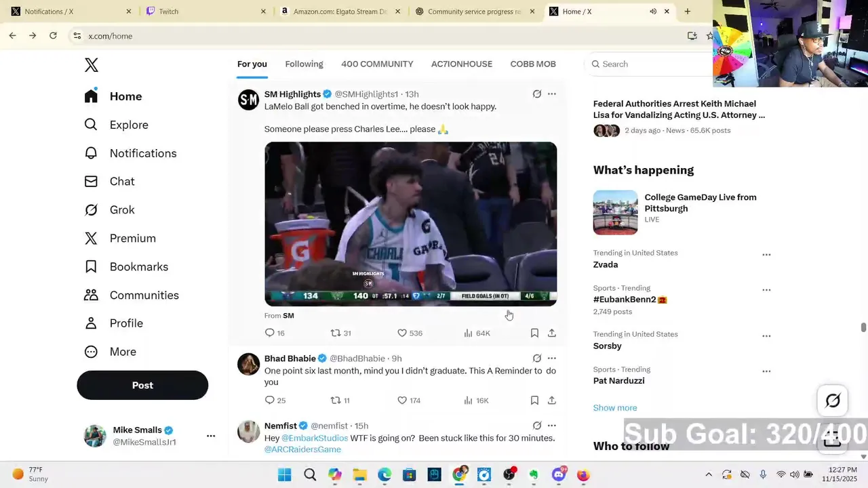Switch to the Following tab
The image size is (868, 488).
[304, 64]
